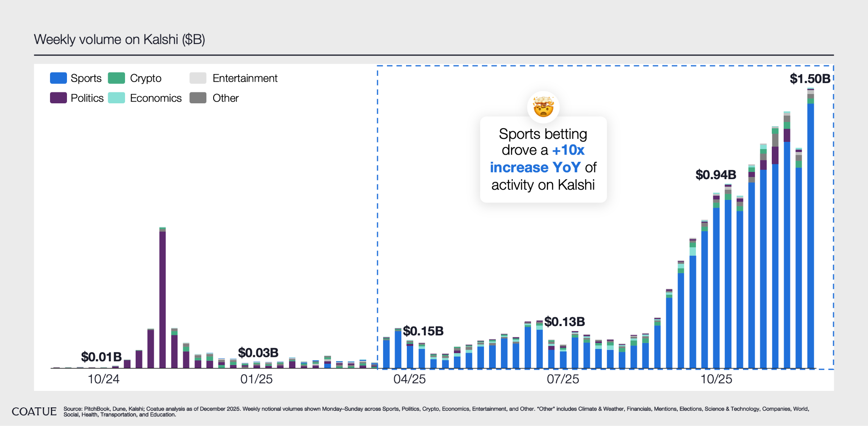The image size is (868, 426).
Task: Click the purple Politics legend swatch
Action: (58, 98)
